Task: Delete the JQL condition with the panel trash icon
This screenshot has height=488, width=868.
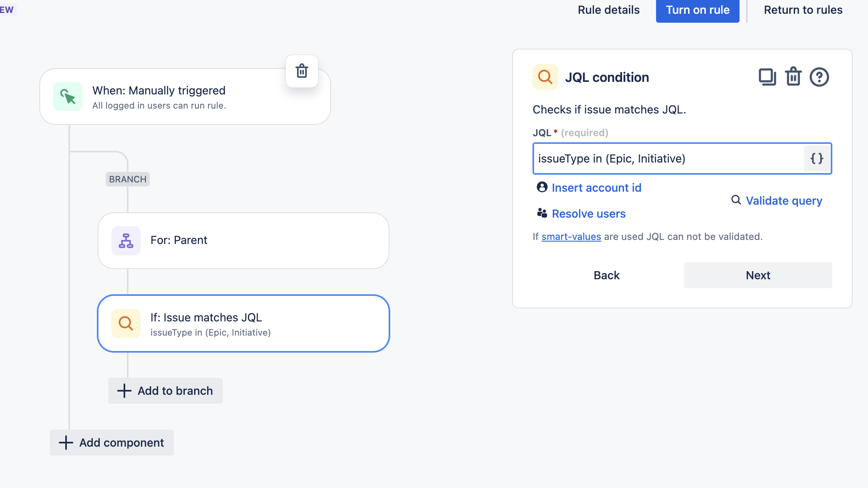Action: click(x=793, y=77)
